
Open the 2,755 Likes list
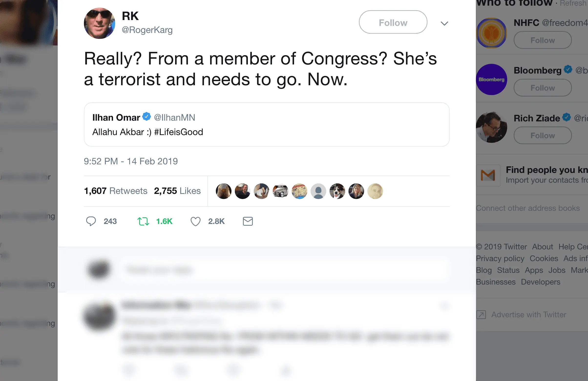(x=177, y=191)
